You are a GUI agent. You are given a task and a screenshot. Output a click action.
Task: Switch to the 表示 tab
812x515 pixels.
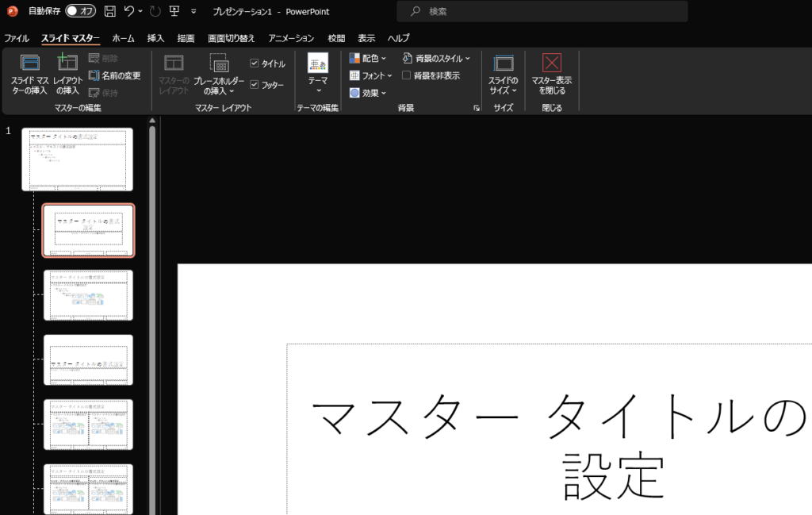[366, 38]
